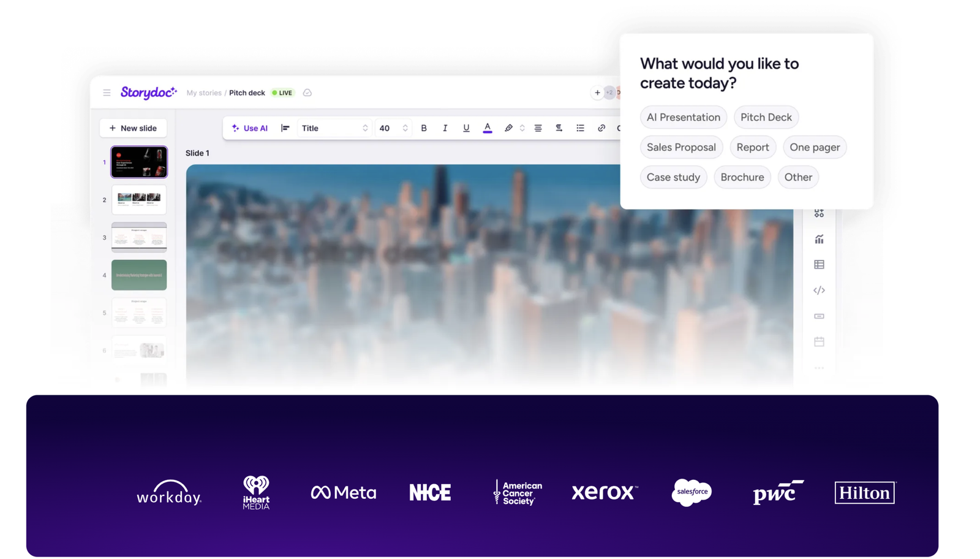Open the chart icon in right sidebar
Viewport: 980px width, 559px height.
click(x=819, y=239)
